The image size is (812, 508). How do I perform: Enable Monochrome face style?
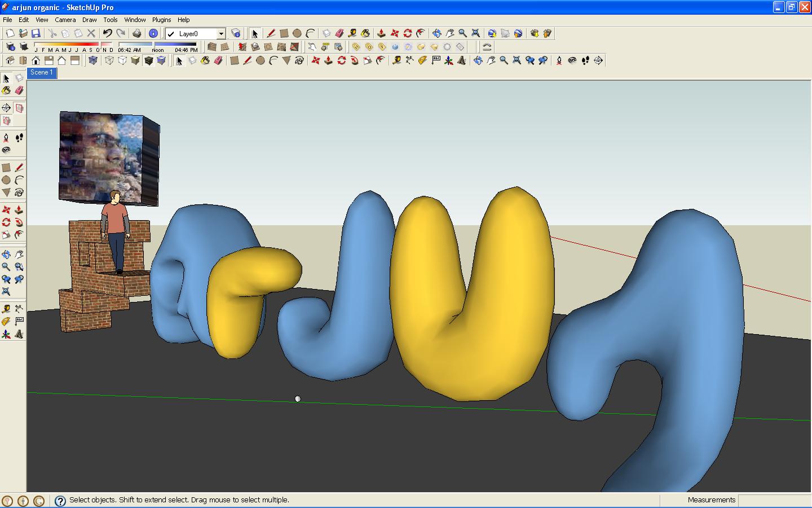pos(162,60)
